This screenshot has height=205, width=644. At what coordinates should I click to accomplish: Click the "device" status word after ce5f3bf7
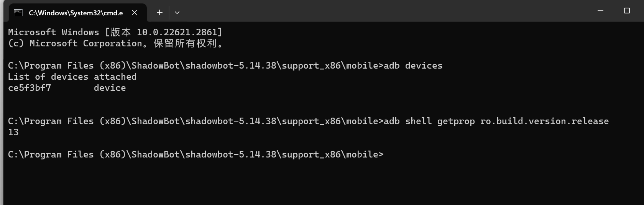(110, 88)
